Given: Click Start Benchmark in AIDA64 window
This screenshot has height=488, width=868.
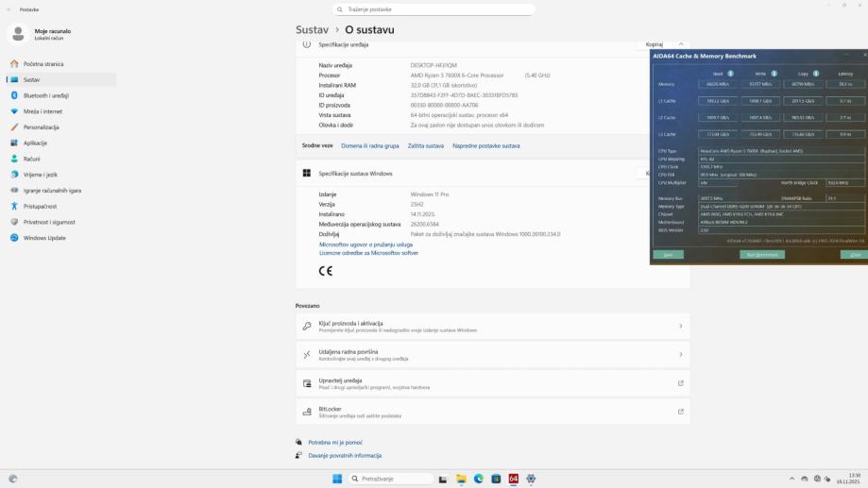Looking at the screenshot, I should (762, 255).
